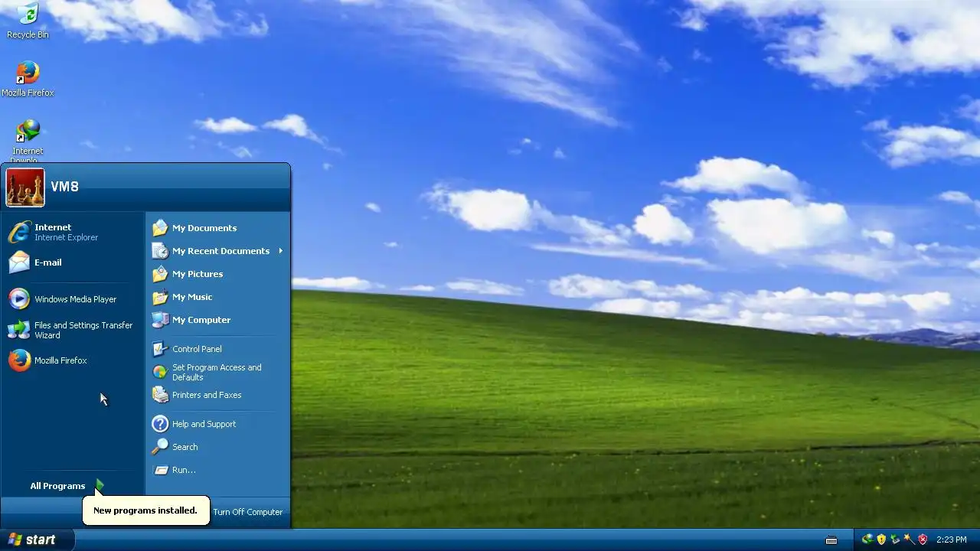980x551 pixels.
Task: Open the Run... dialog entry
Action: point(217,470)
